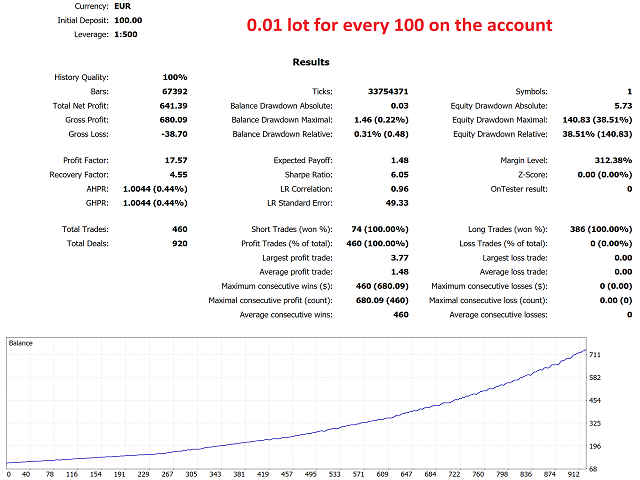Click the Leverage value 1:500
640x480 pixels.
point(126,34)
